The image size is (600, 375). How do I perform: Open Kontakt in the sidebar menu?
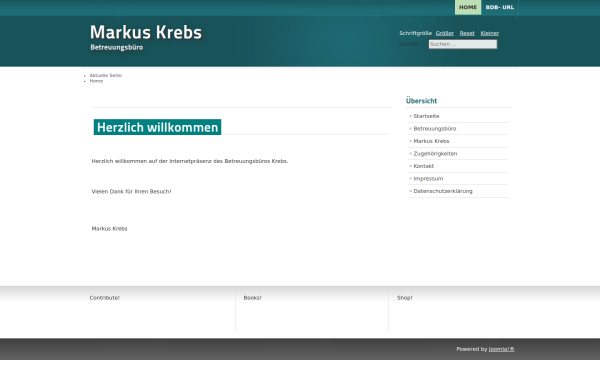pyautogui.click(x=424, y=166)
